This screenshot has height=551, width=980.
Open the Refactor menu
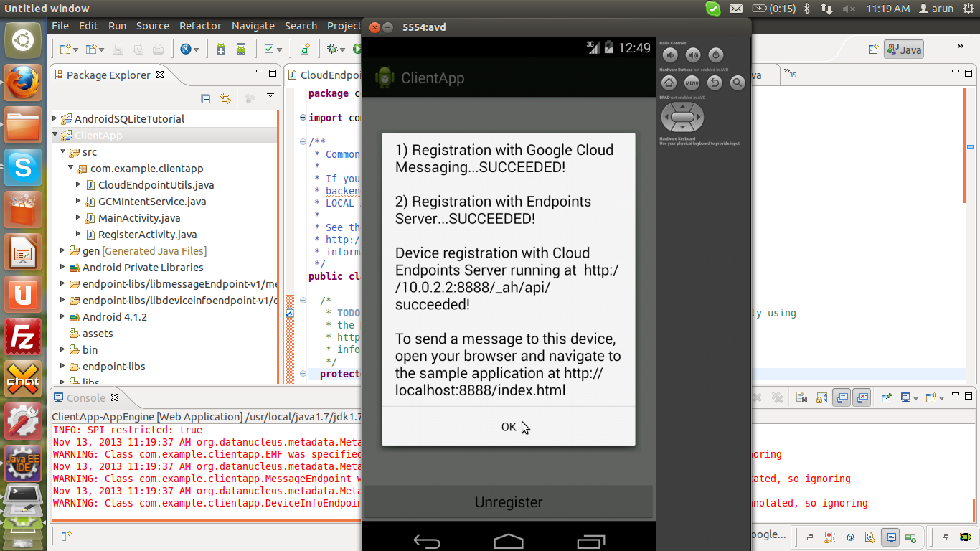pos(200,26)
